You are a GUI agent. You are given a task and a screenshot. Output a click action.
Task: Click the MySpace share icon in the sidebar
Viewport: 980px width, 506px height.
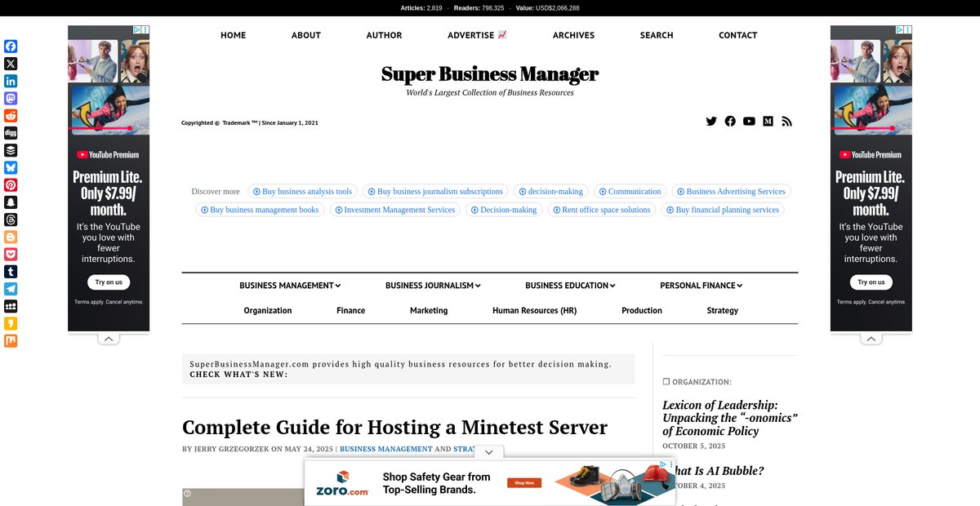click(11, 306)
